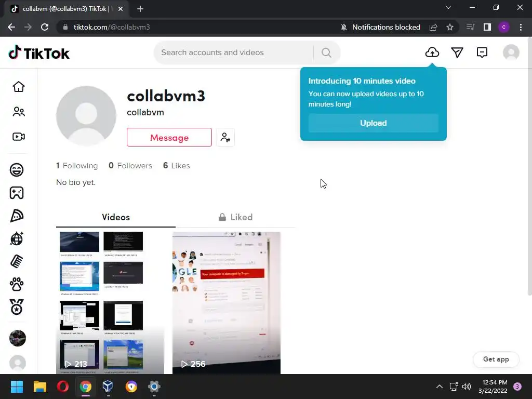Open the inbox notifications icon
The width and height of the screenshot is (532, 399).
click(482, 52)
